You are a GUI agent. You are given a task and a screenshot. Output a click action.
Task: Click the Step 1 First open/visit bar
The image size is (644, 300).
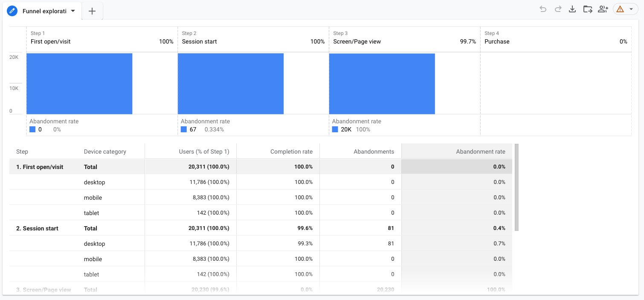tap(79, 84)
